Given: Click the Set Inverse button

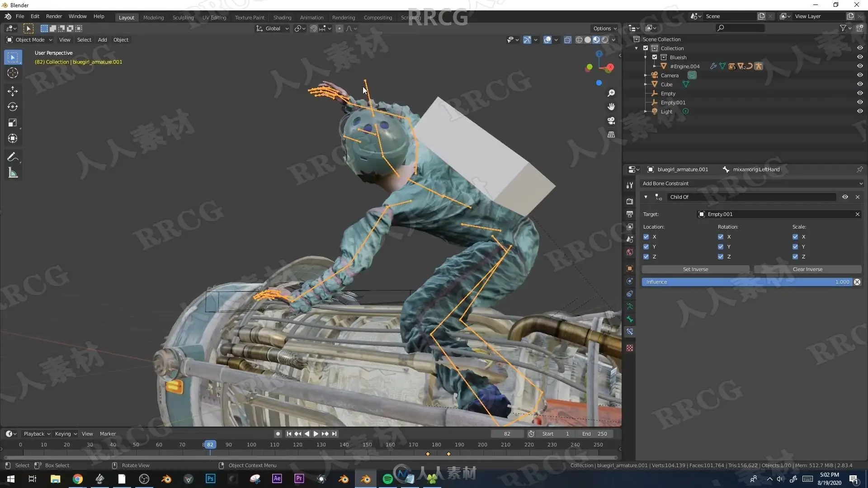Looking at the screenshot, I should (695, 269).
